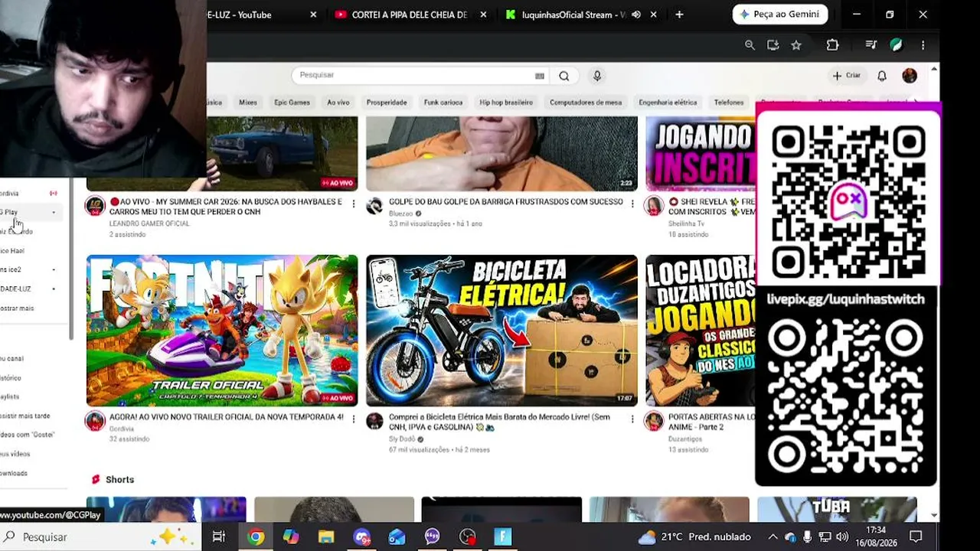
Task: Select the Hip hop brasileiro filter chip
Action: point(506,103)
